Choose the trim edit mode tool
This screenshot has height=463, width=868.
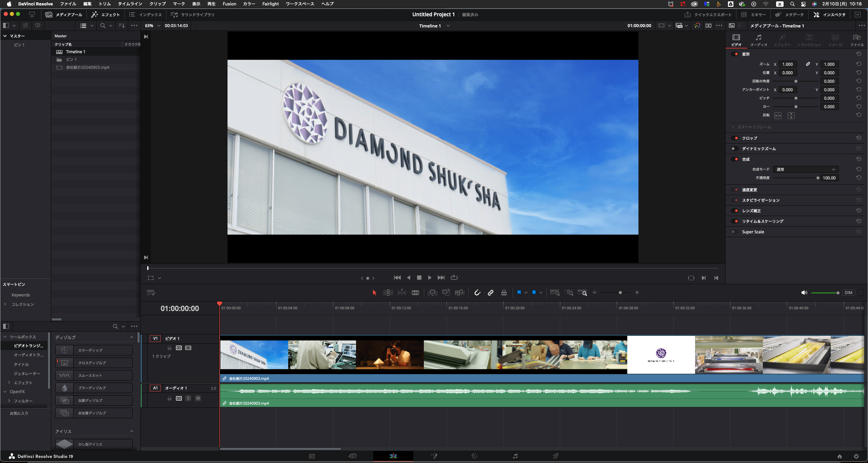tap(388, 293)
